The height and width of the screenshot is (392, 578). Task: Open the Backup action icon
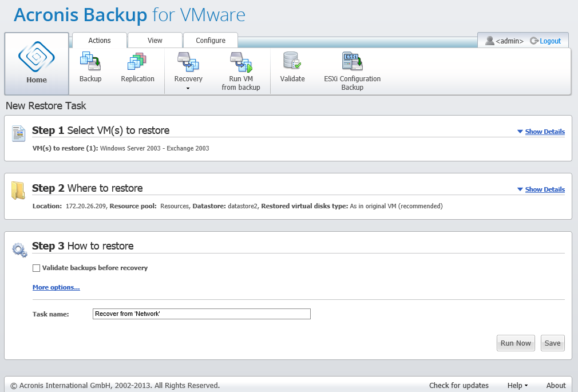[x=90, y=61]
